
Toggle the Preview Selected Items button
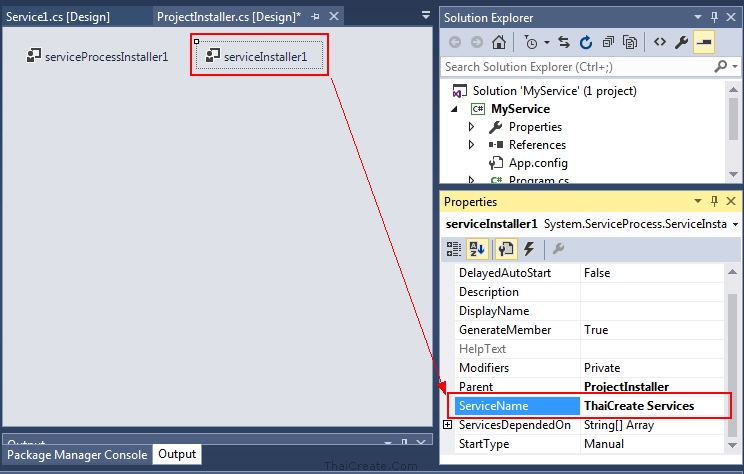[x=704, y=42]
